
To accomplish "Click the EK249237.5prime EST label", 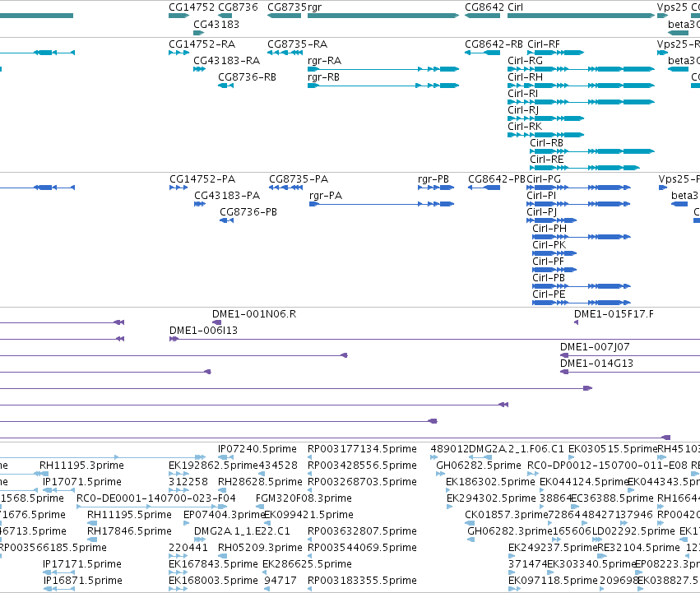I will point(553,548).
